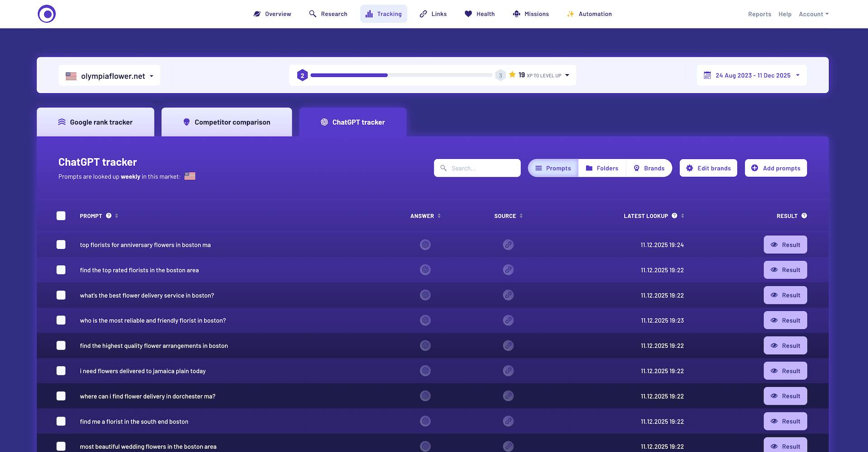Click the US flag icon beside the weekly market text
The image size is (868, 452).
click(190, 176)
